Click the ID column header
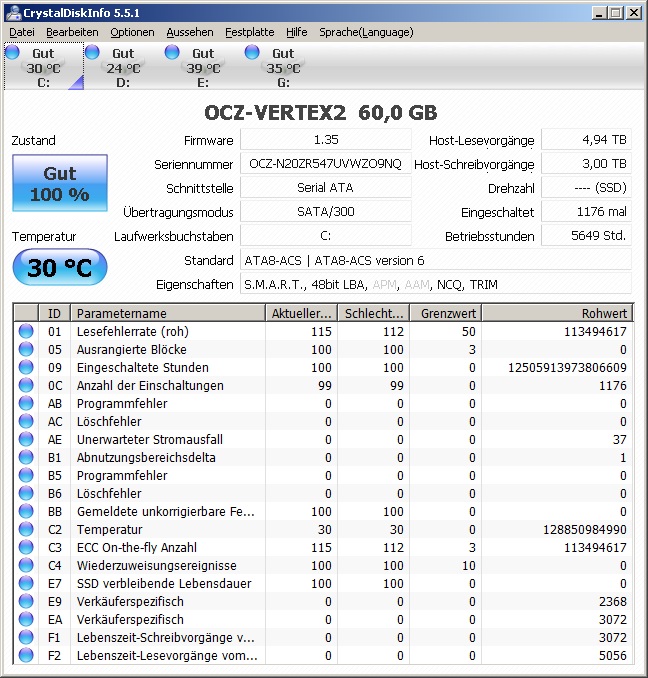Image resolution: width=648 pixels, height=678 pixels. [54, 313]
